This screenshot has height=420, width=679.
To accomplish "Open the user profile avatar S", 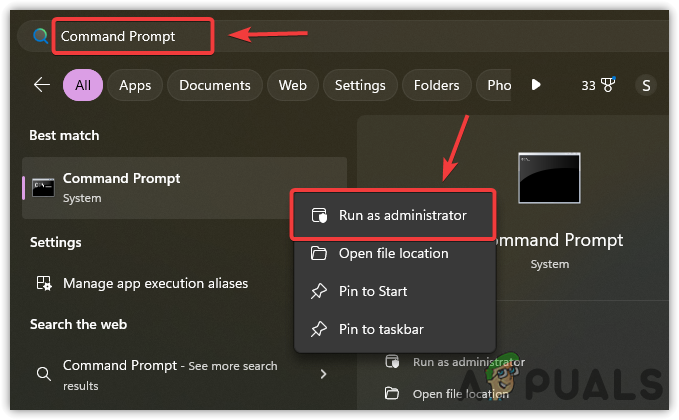I will point(646,85).
